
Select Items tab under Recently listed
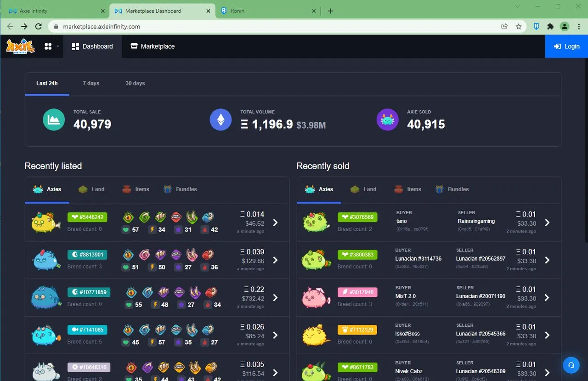pos(136,189)
